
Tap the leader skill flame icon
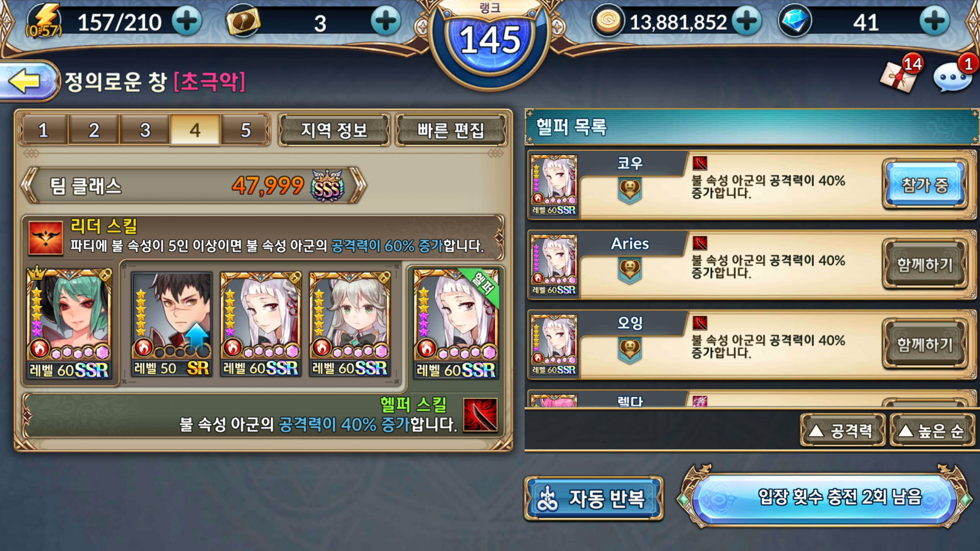coord(46,238)
